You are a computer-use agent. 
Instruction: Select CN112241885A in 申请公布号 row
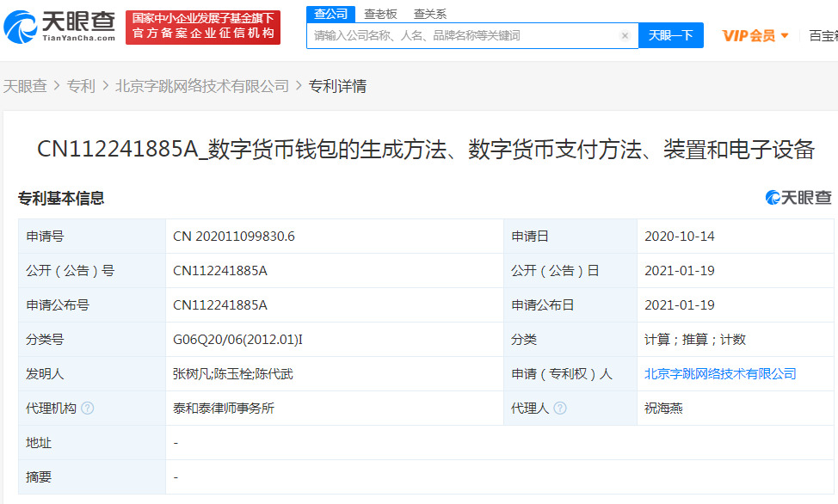coord(219,305)
